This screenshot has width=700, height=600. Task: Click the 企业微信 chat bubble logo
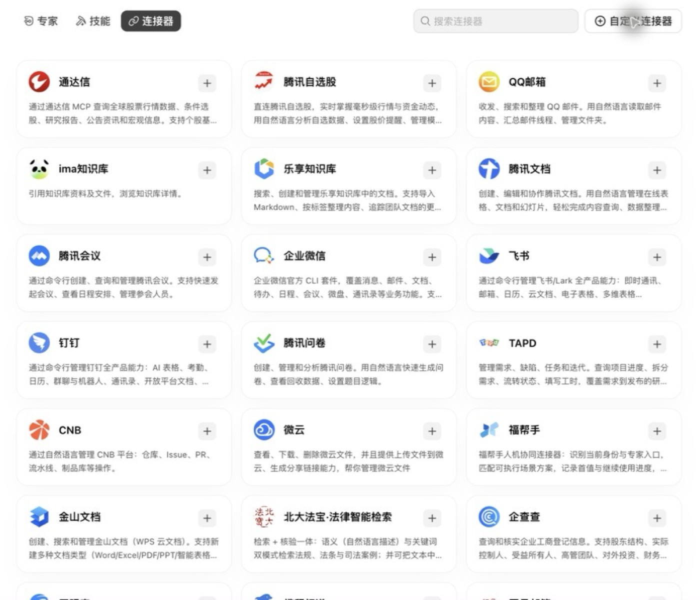point(264,256)
